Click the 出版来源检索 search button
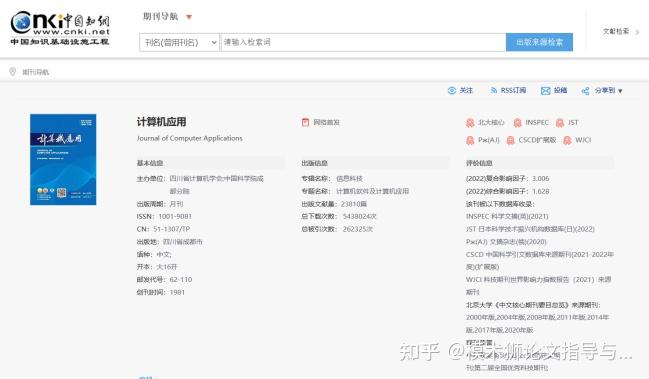The height and width of the screenshot is (379, 649). coord(539,42)
